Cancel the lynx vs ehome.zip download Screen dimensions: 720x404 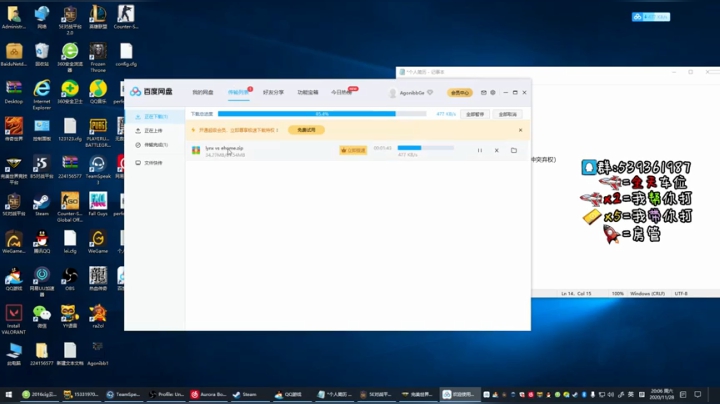pos(496,151)
